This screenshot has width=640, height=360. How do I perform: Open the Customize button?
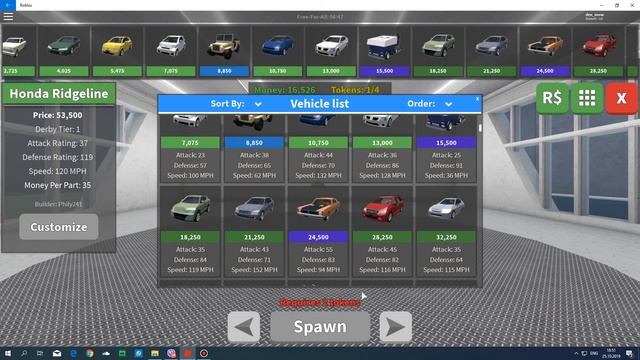(59, 227)
